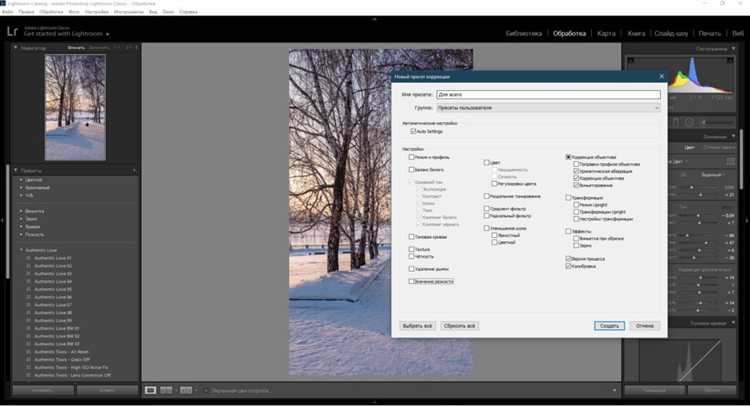Click the Отмена button in the dialog

[x=645, y=326]
